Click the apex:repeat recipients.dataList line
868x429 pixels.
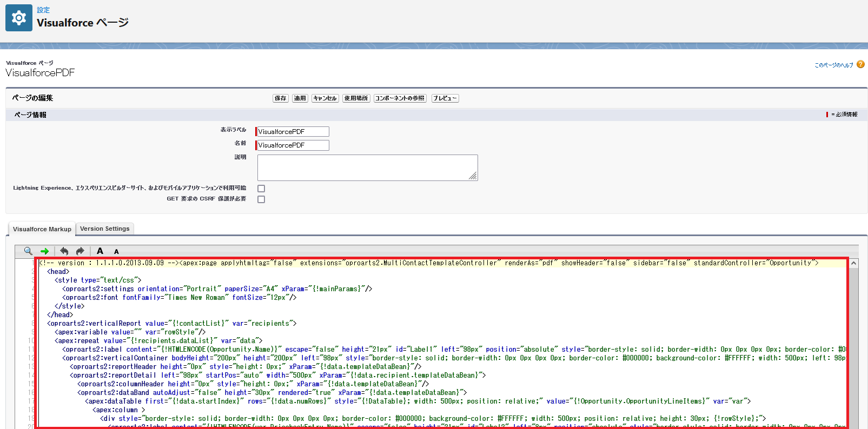click(x=158, y=341)
